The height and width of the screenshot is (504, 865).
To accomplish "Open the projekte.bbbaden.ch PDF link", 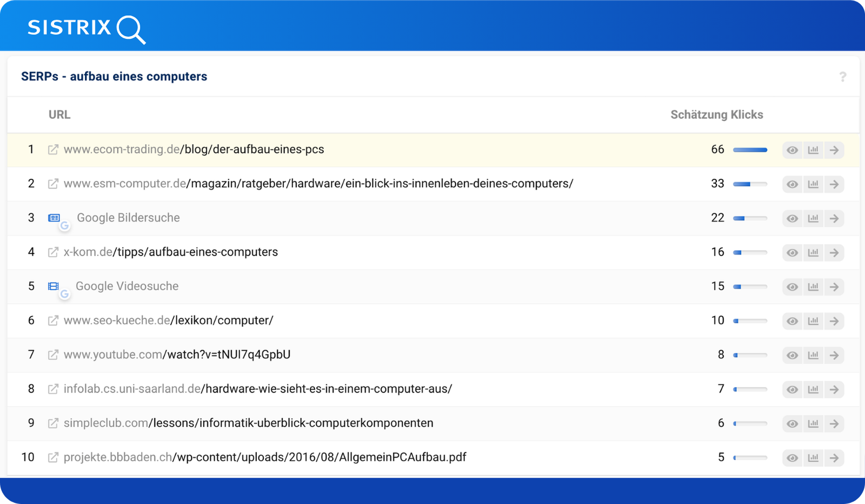I will point(265,458).
